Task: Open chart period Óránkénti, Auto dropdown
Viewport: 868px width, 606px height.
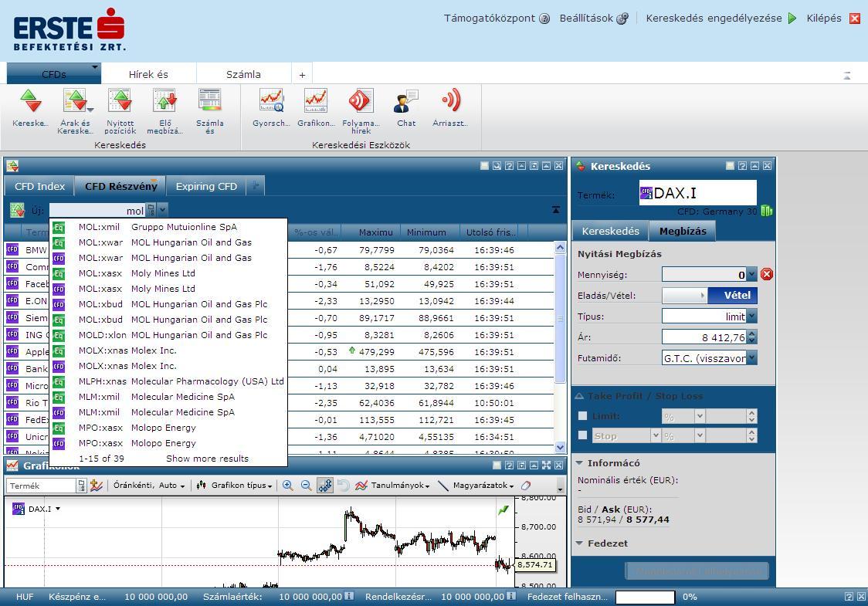Action: coord(149,486)
